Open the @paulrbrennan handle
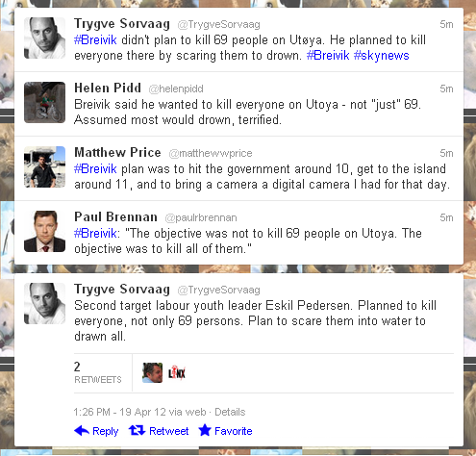 pyautogui.click(x=201, y=217)
